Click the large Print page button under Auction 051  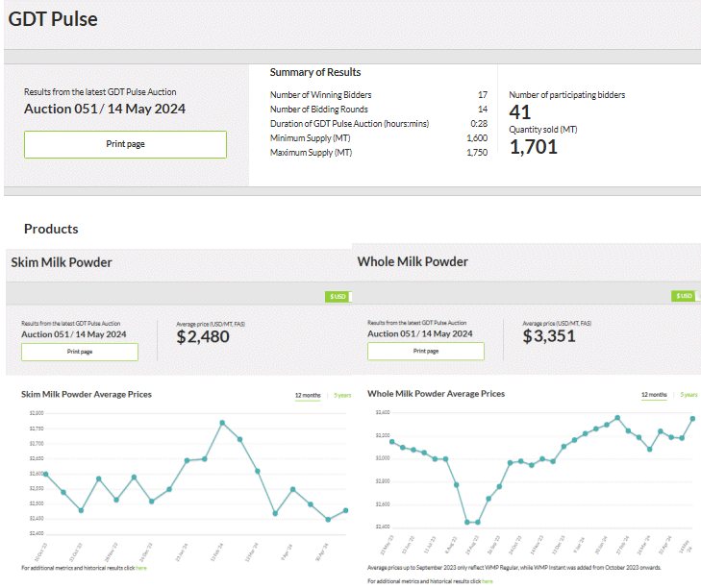pyautogui.click(x=125, y=144)
